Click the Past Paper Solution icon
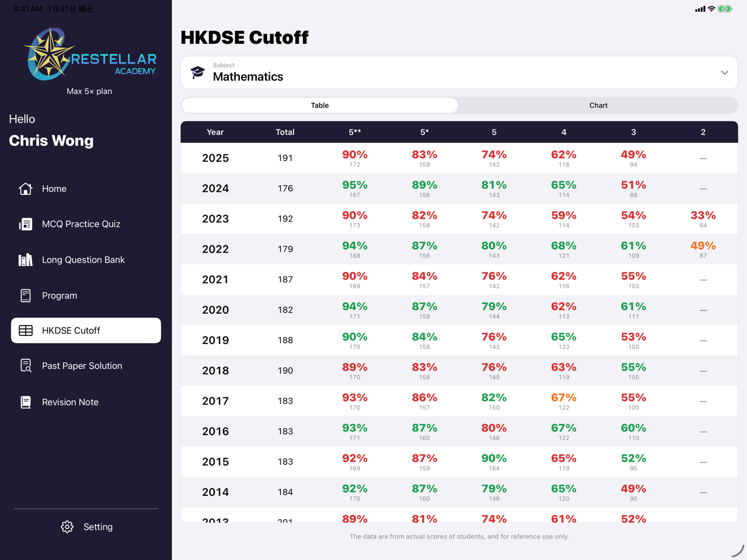 click(x=26, y=366)
